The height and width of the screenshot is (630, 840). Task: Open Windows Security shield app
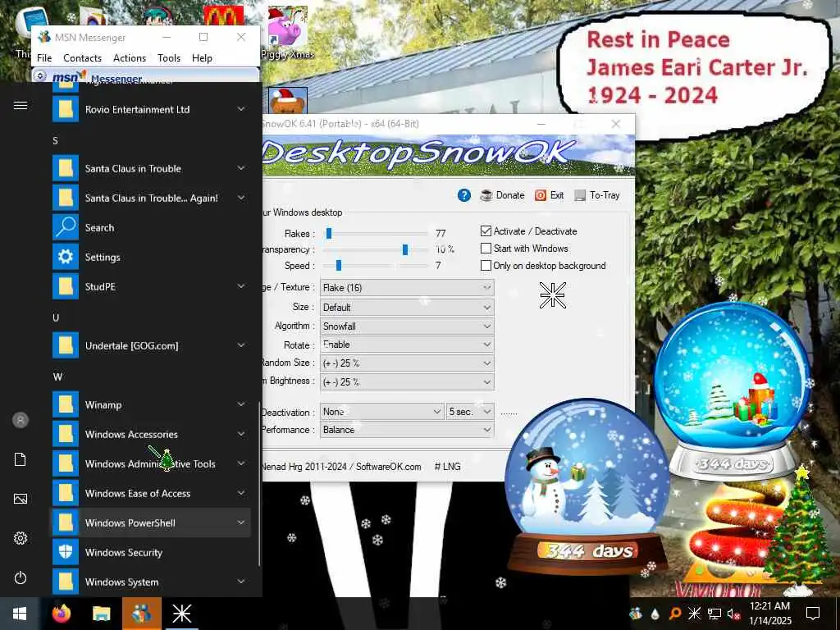tap(151, 552)
